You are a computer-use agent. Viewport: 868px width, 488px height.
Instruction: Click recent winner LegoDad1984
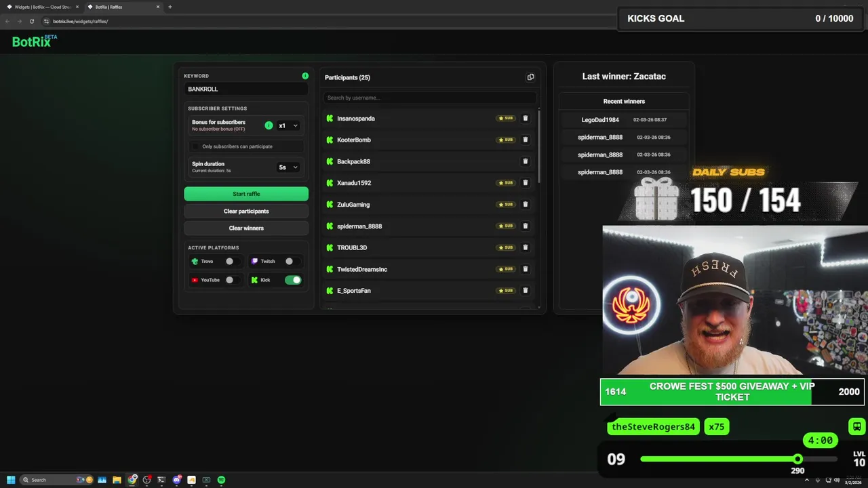tap(600, 119)
